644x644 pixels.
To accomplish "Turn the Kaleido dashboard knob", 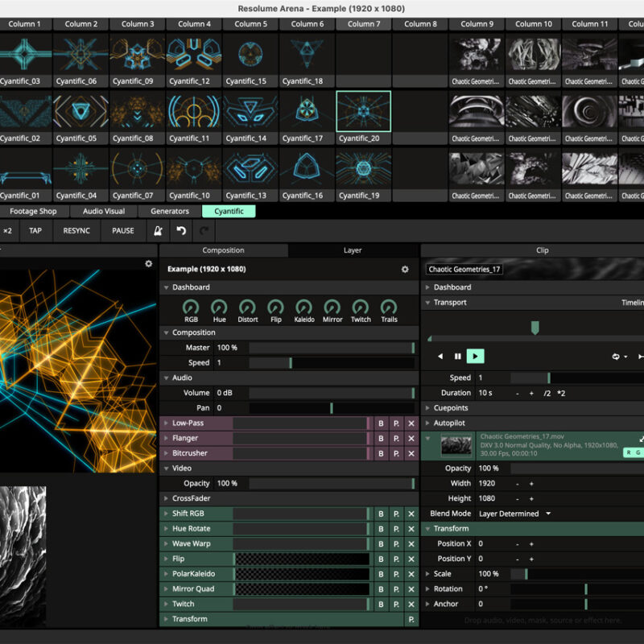I will point(303,308).
